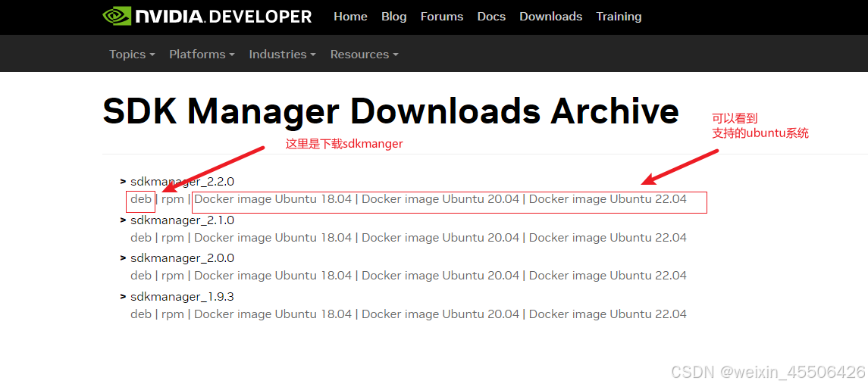This screenshot has width=868, height=387.
Task: Open Docker image Ubuntu 20.04 for sdkmanager_1.9.3
Action: [x=440, y=314]
